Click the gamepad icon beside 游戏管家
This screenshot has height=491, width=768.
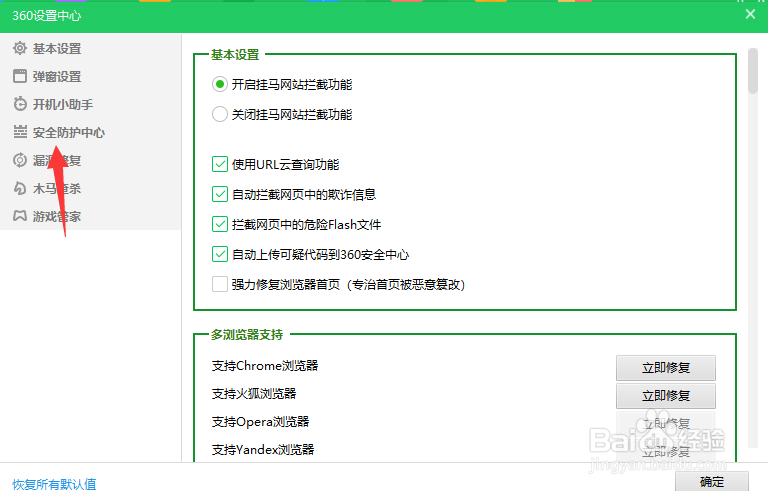pyautogui.click(x=20, y=216)
